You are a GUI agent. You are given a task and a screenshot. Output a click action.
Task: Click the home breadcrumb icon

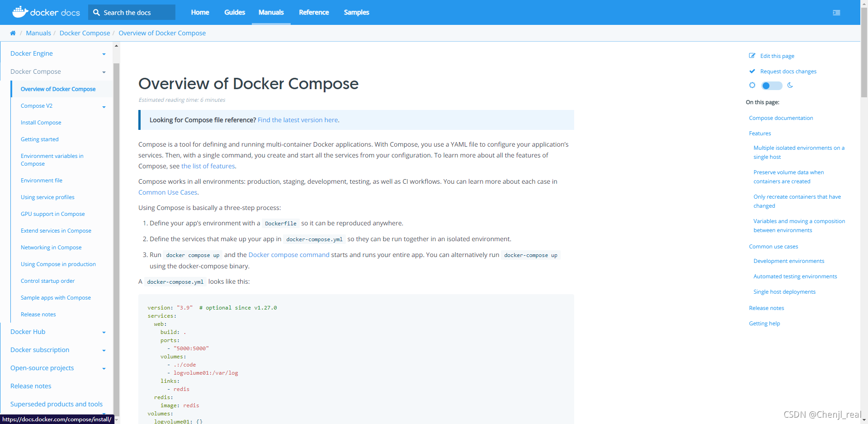[x=13, y=33]
